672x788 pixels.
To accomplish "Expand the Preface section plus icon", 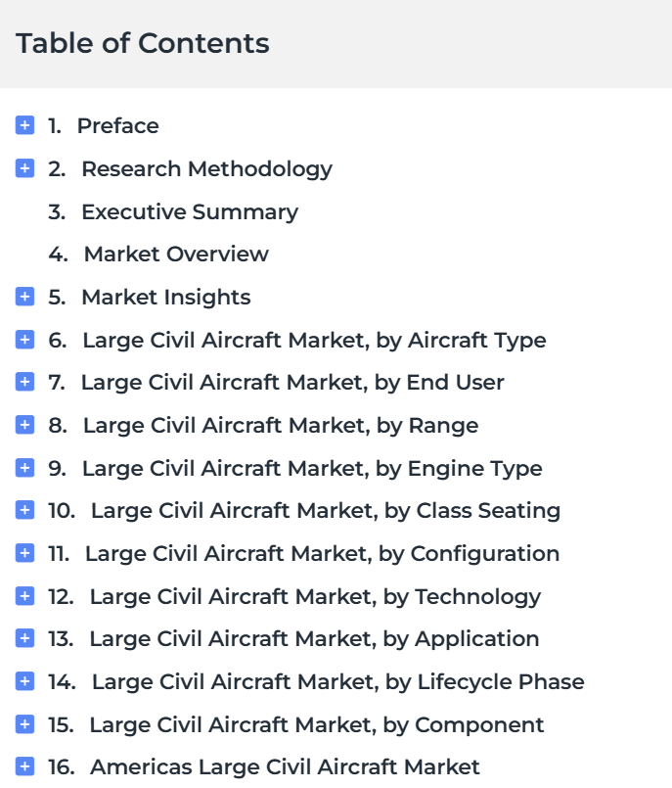I will click(24, 125).
